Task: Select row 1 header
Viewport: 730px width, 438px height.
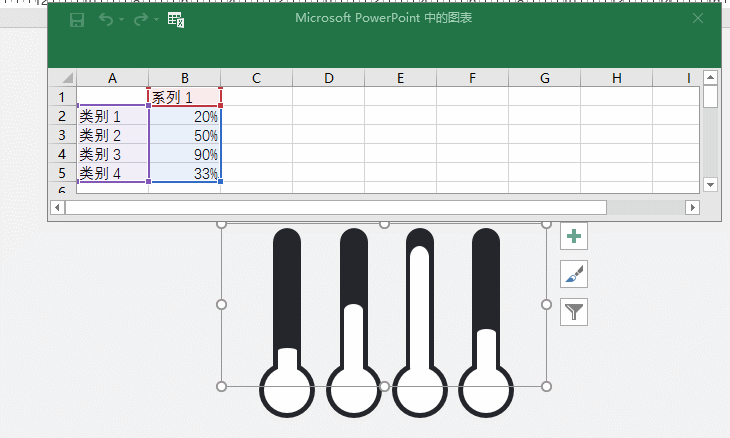Action: coord(62,97)
